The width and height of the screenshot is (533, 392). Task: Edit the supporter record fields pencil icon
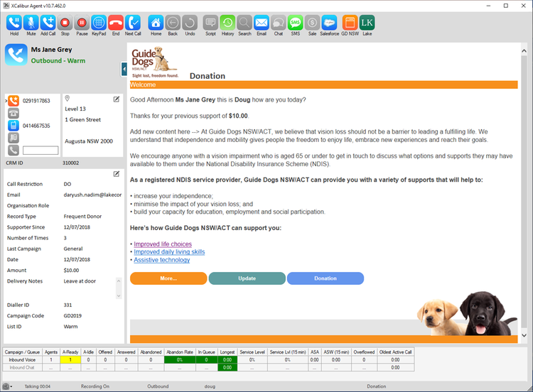pos(117,174)
